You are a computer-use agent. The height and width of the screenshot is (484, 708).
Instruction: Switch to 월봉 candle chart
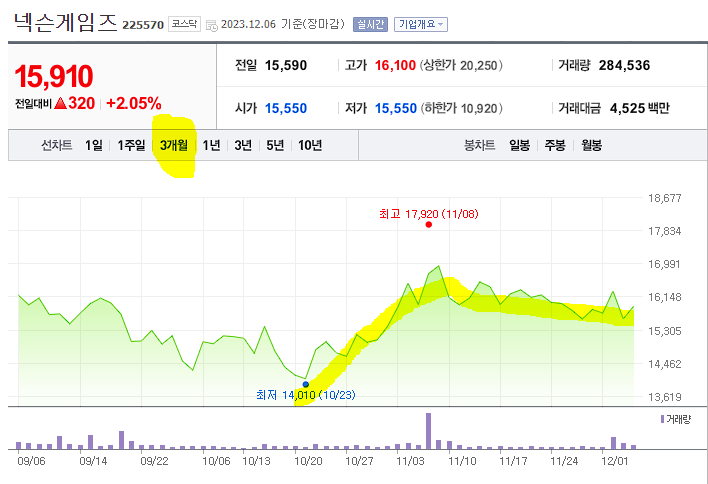pos(592,145)
